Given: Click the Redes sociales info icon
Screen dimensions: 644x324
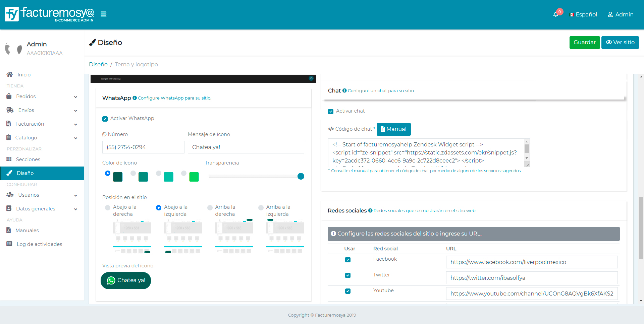Looking at the screenshot, I should coord(370,210).
